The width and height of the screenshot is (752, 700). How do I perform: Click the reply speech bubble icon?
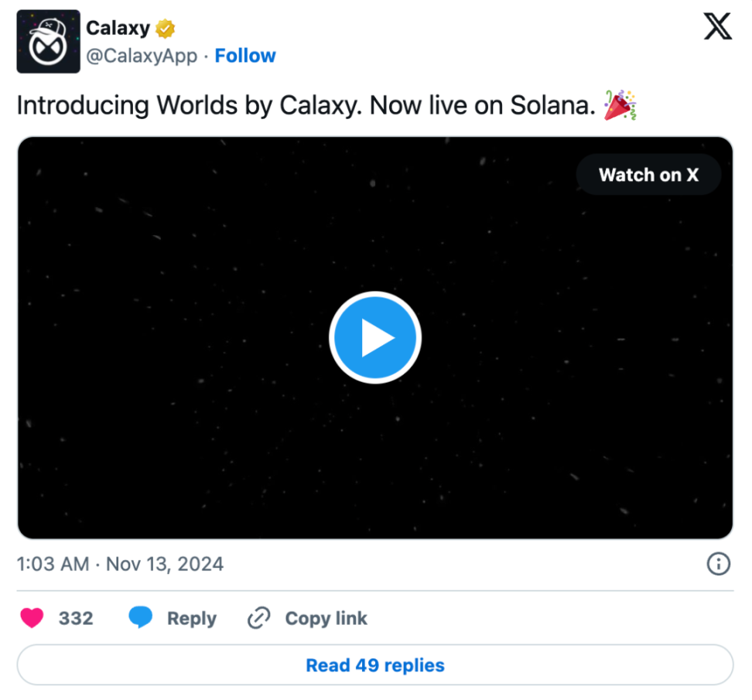click(140, 618)
